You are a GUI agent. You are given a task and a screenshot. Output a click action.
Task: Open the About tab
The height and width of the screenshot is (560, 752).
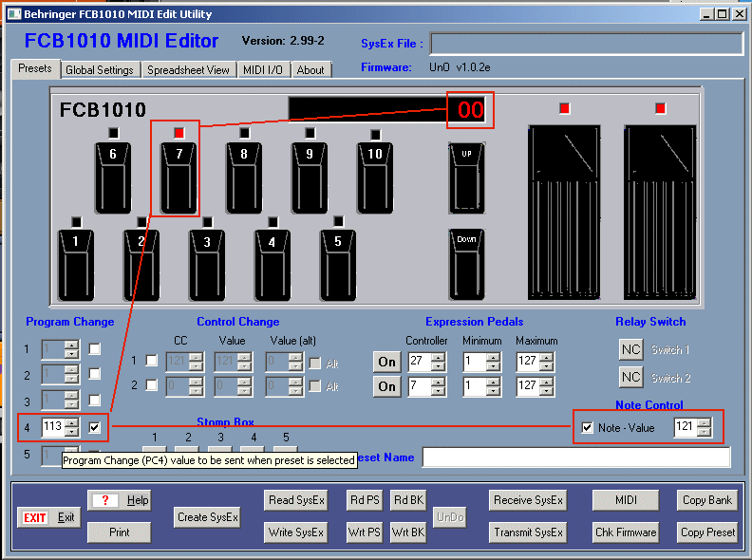[310, 70]
